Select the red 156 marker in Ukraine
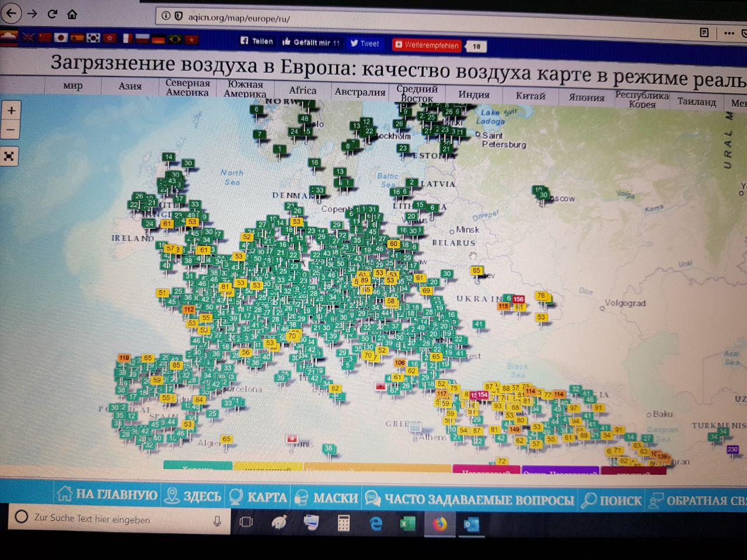This screenshot has height=560, width=747. pyautogui.click(x=518, y=299)
